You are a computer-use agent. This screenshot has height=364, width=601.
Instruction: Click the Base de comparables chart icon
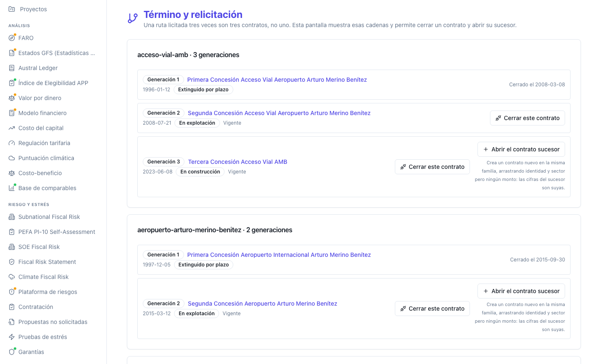(x=12, y=188)
